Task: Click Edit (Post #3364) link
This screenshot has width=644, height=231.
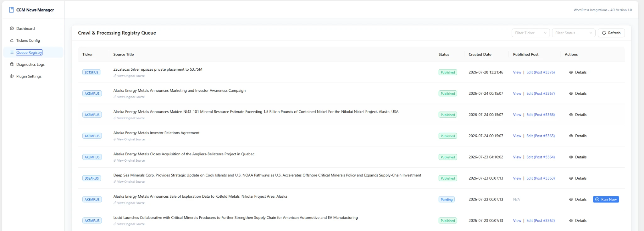Action: tap(541, 157)
